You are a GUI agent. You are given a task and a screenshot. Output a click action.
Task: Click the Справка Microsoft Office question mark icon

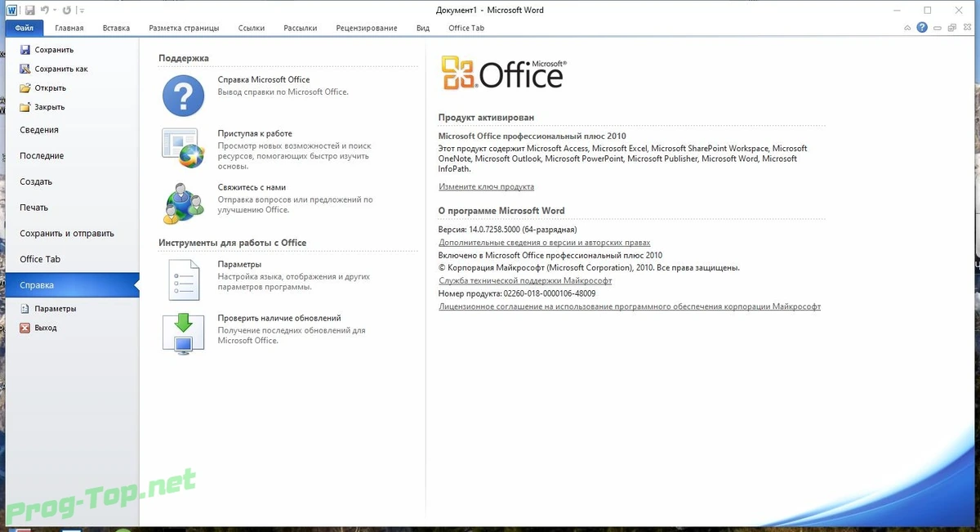click(x=183, y=96)
